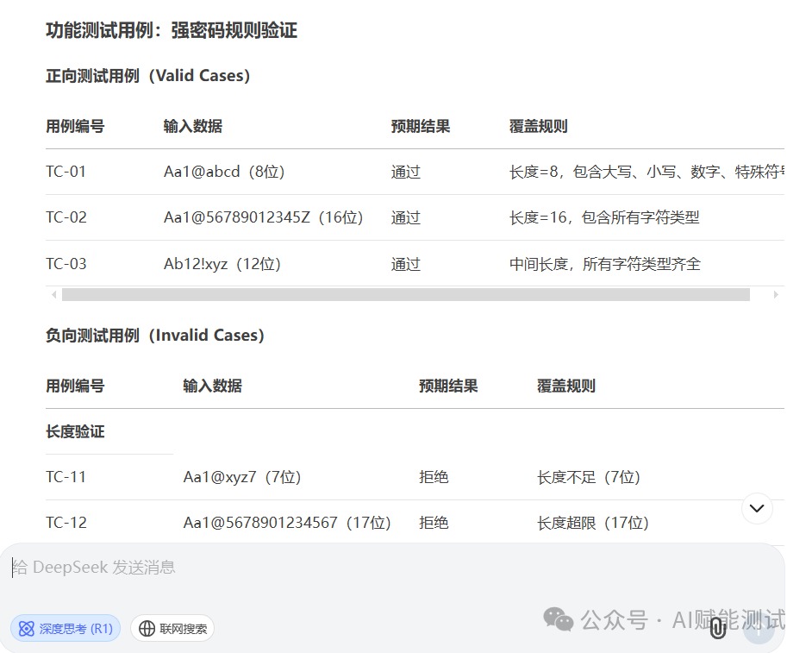Click the send message arrow icon
The image size is (812, 653).
[759, 630]
